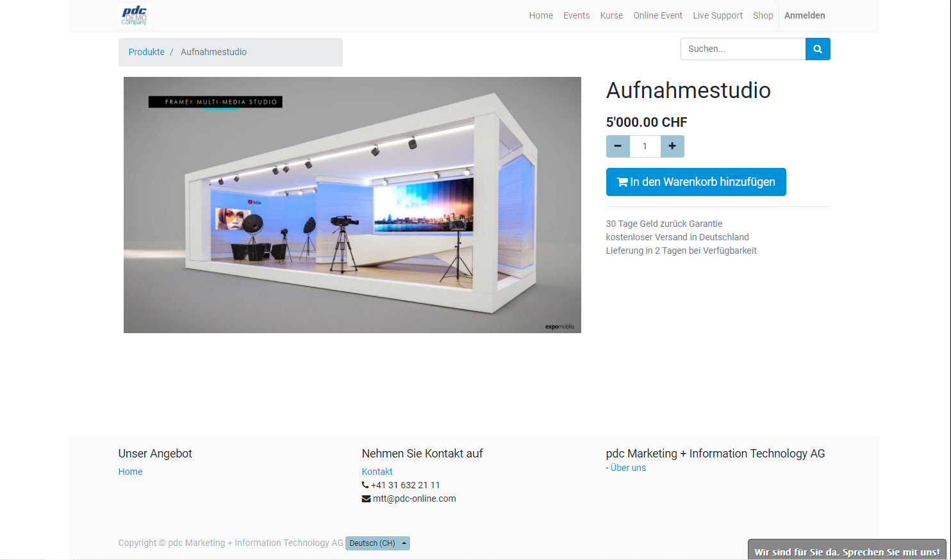Screen dimensions: 951x560
Task: Click the pdc Demo Company logo
Action: pos(135,15)
